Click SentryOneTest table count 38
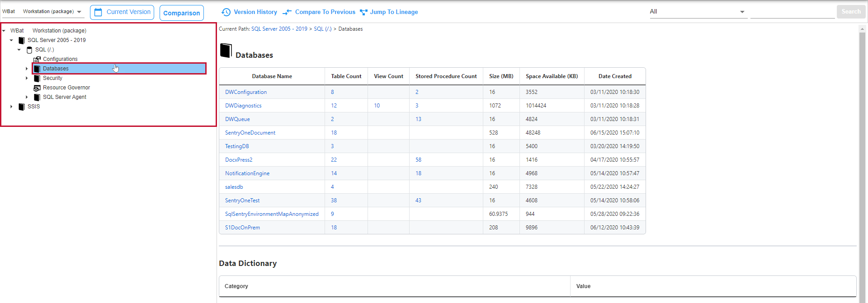Viewport: 868px width, 303px height. [334, 200]
